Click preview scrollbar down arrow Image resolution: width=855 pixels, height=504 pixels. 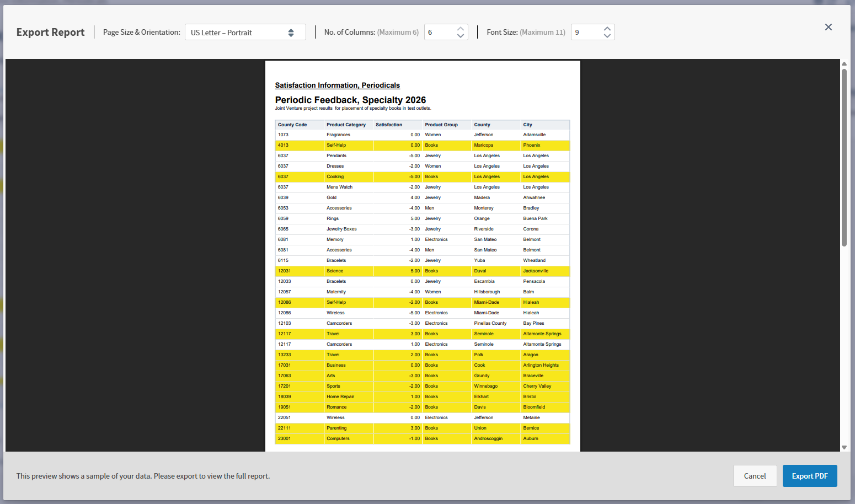coord(844,448)
